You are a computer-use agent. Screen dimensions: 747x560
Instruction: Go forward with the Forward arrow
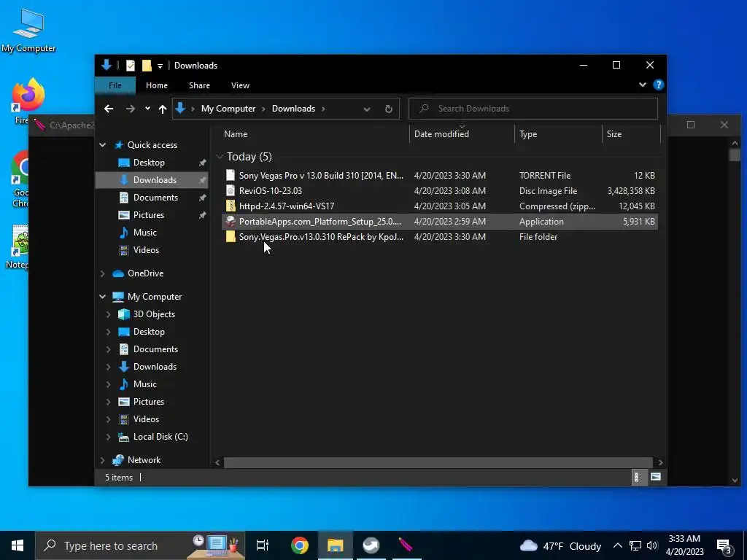pos(130,109)
